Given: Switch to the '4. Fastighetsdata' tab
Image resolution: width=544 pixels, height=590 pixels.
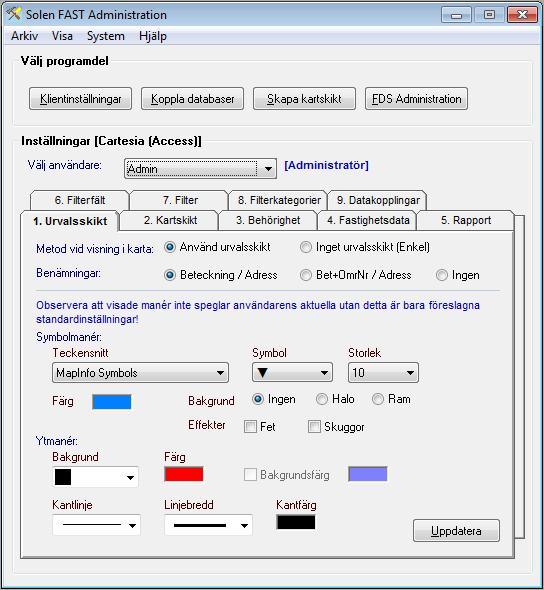Looking at the screenshot, I should click(x=368, y=220).
